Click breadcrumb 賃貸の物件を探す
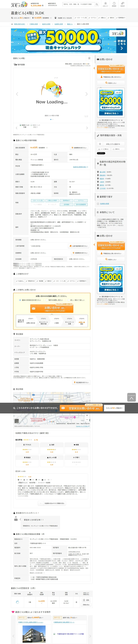The width and height of the screenshot is (138, 644). [x=20, y=24]
